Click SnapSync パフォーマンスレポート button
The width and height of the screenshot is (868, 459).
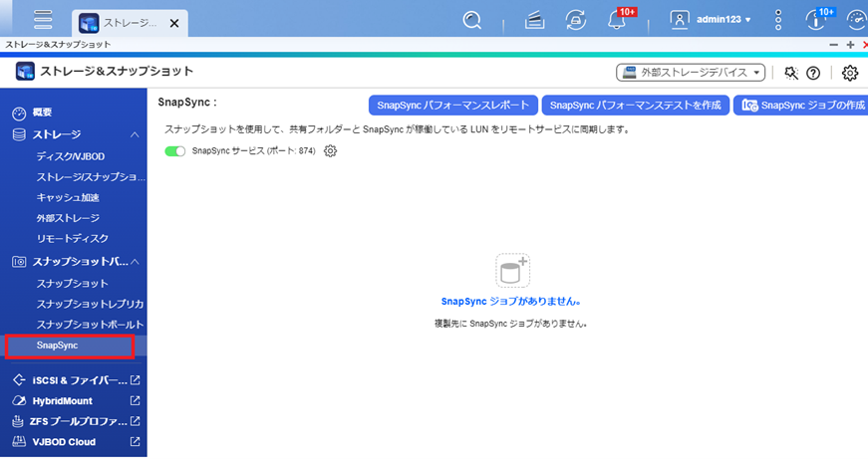pos(453,106)
